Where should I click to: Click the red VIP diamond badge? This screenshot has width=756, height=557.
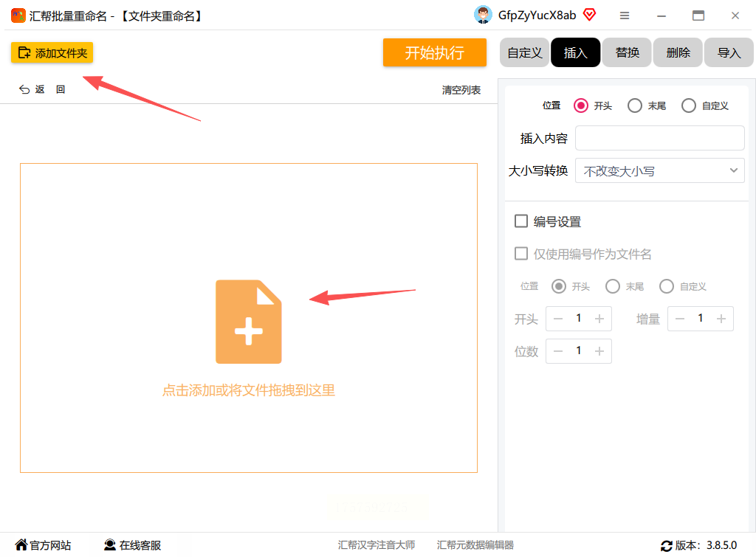pyautogui.click(x=589, y=15)
